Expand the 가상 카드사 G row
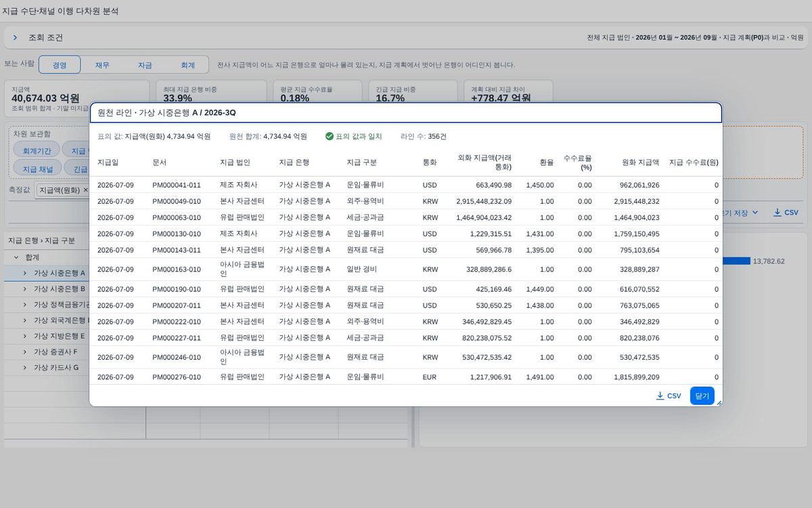The image size is (812, 508). pyautogui.click(x=25, y=367)
